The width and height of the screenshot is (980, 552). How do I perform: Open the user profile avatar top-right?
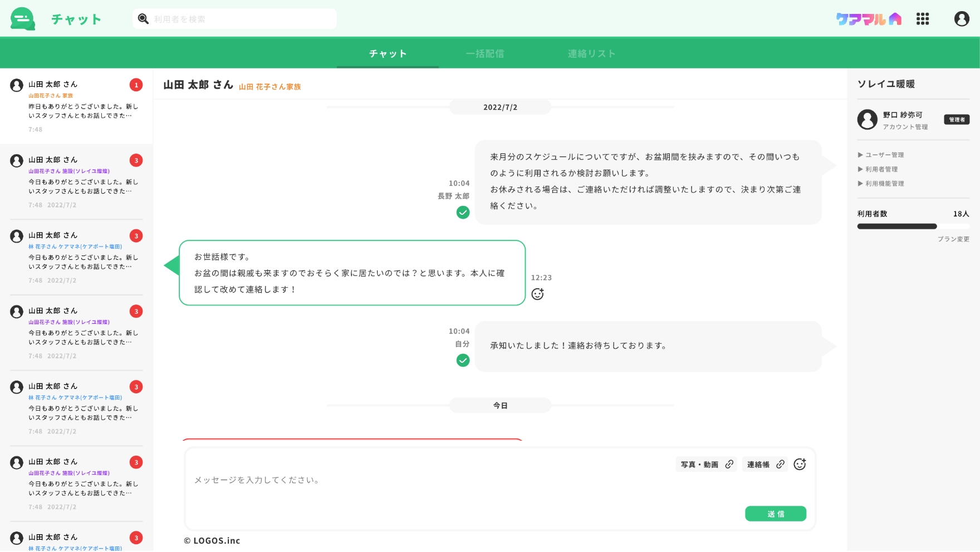click(x=962, y=19)
